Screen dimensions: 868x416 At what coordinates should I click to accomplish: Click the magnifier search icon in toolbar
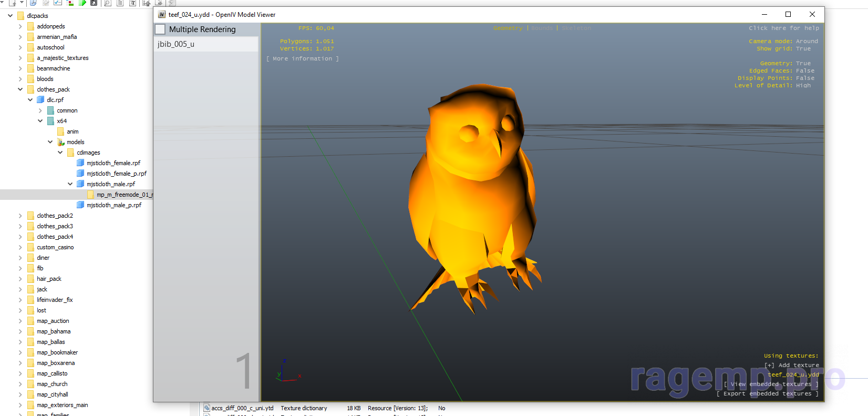[x=107, y=3]
